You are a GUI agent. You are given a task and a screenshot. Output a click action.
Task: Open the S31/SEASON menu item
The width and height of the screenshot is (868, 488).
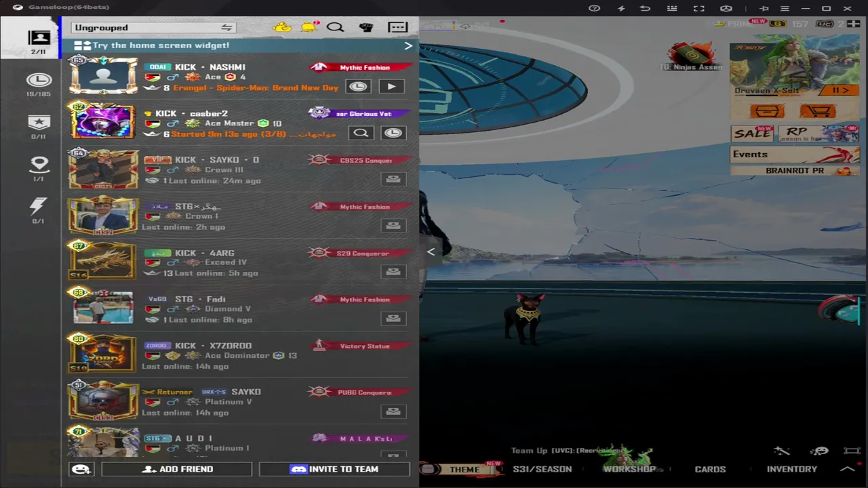(x=542, y=469)
